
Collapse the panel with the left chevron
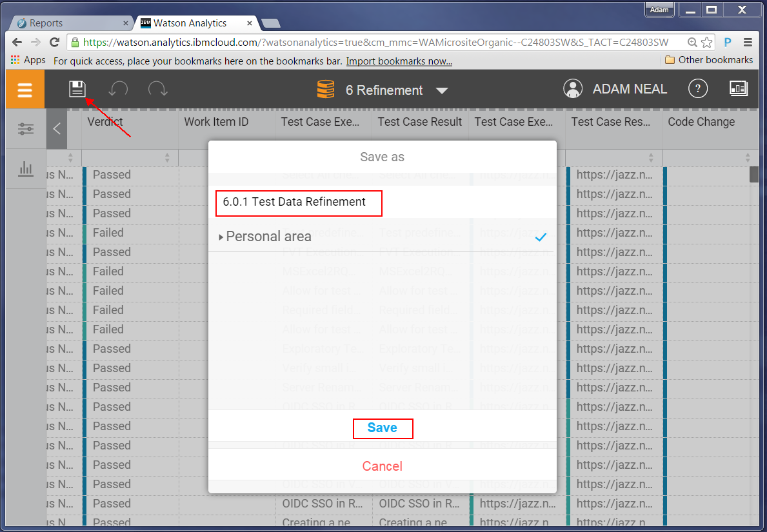[57, 129]
